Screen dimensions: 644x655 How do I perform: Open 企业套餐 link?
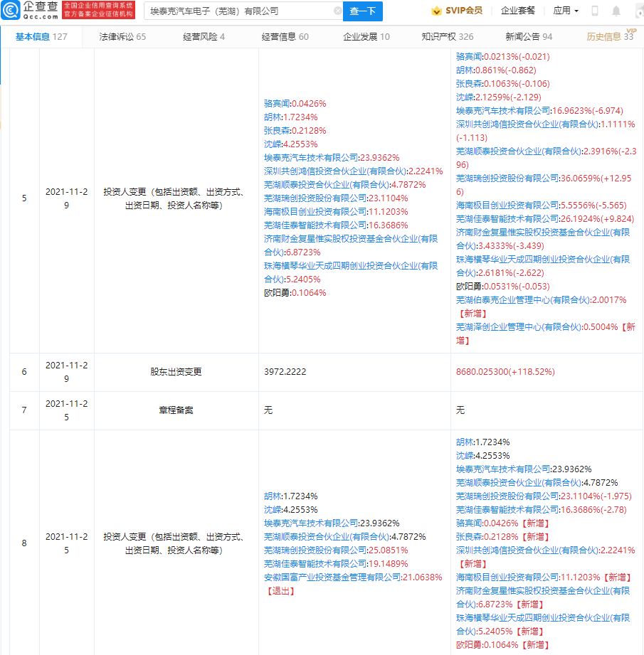(x=518, y=11)
